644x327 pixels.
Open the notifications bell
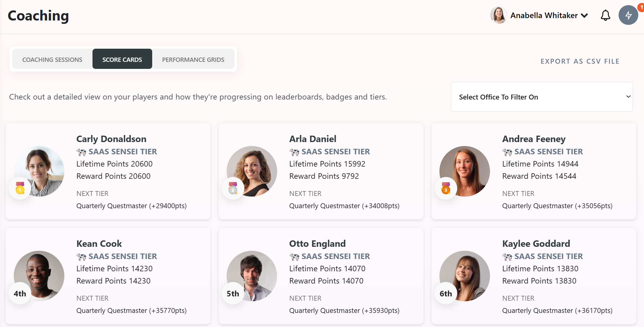tap(605, 15)
